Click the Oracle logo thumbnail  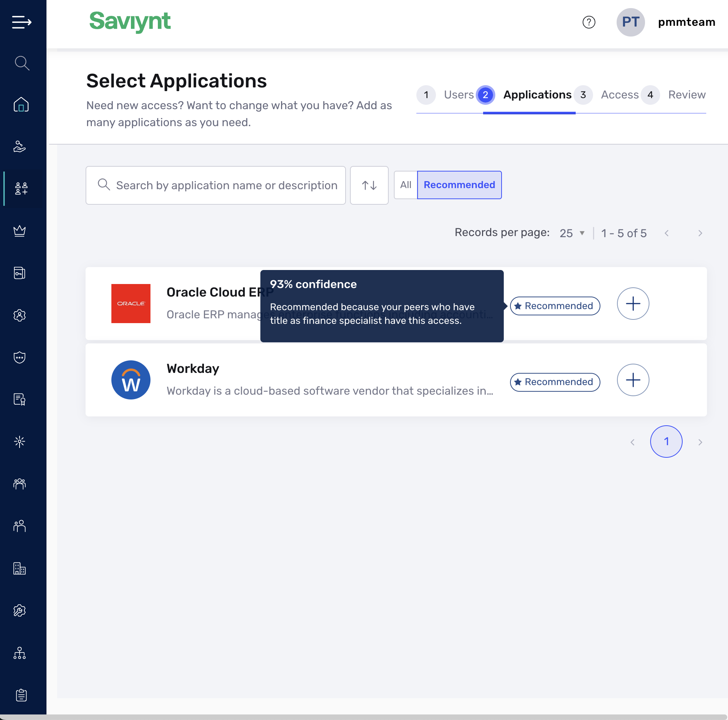(x=131, y=304)
